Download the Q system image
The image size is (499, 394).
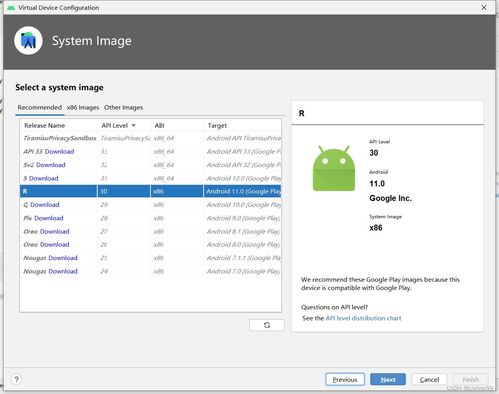point(45,205)
